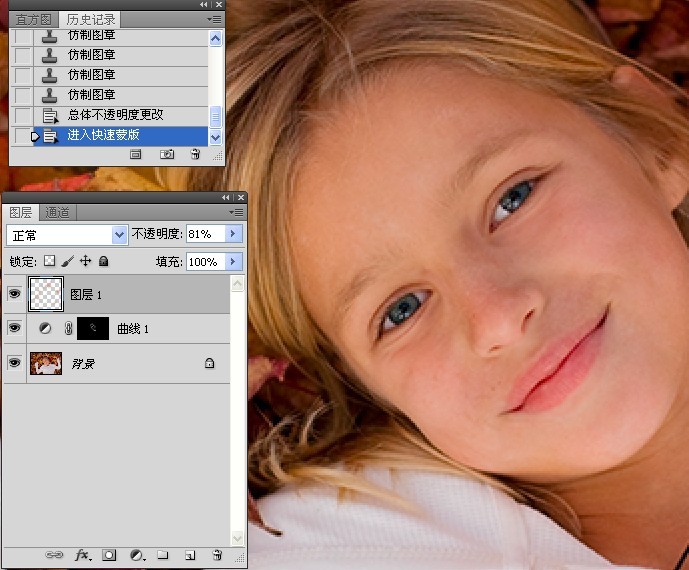Click the history brush source box beside 总体不透明度更改
Viewport: 689px width, 570px height.
22,116
